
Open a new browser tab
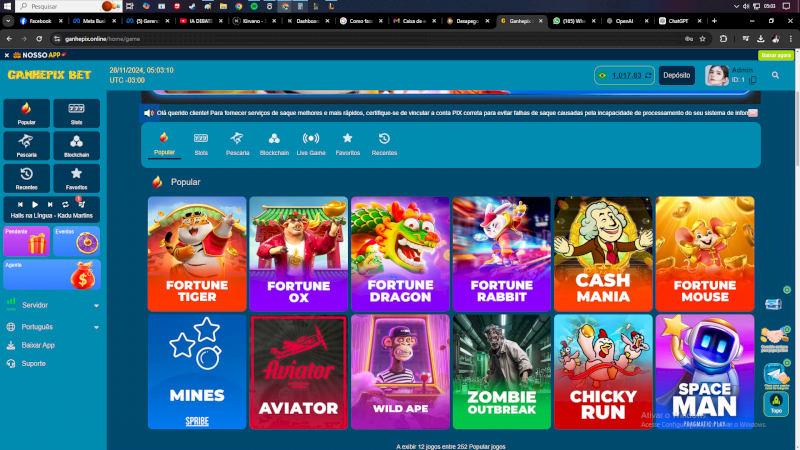714,21
